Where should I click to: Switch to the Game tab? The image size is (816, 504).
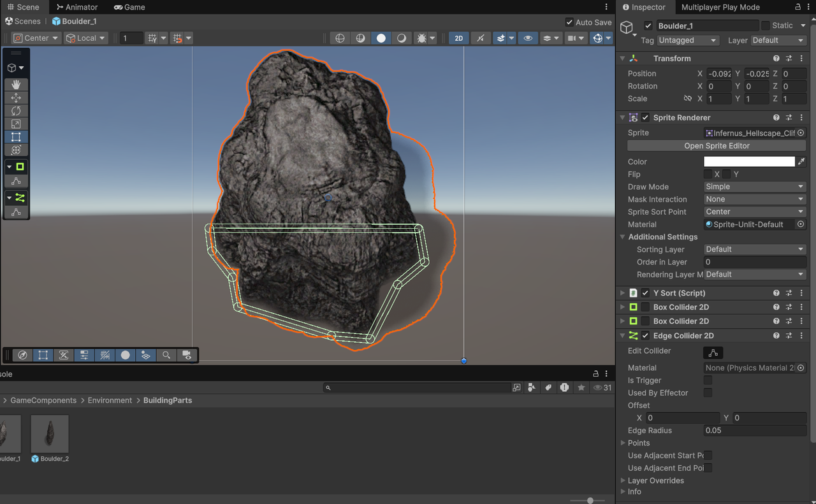[129, 7]
